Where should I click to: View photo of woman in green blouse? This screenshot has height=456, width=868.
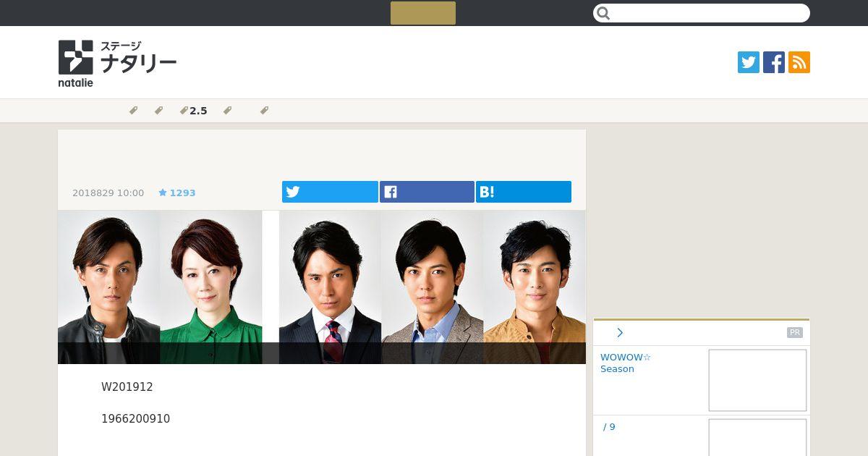211,287
